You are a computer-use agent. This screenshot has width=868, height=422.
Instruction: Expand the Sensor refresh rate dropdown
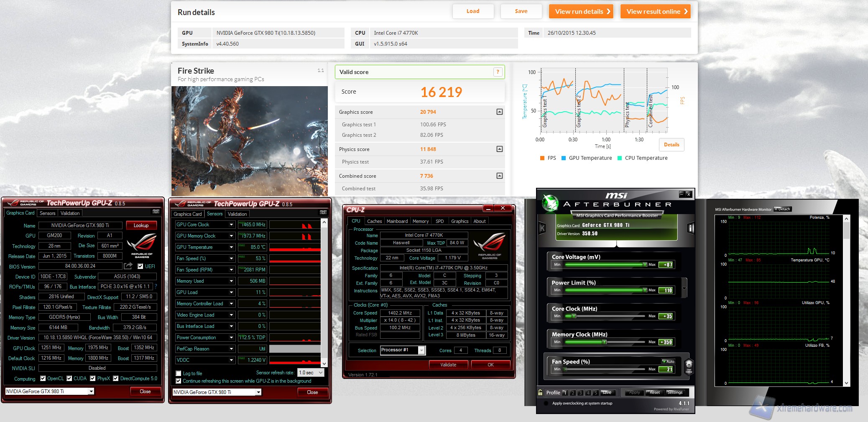(x=320, y=373)
